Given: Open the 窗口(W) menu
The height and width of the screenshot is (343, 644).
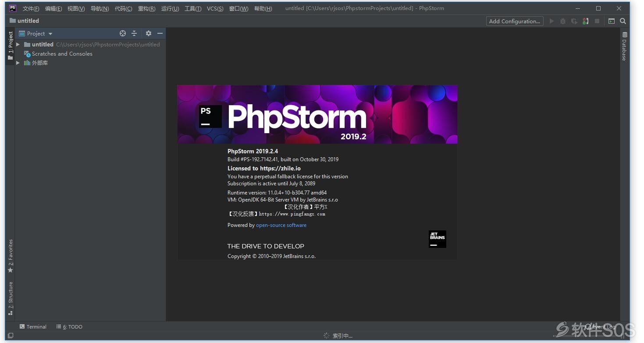Looking at the screenshot, I should (238, 9).
